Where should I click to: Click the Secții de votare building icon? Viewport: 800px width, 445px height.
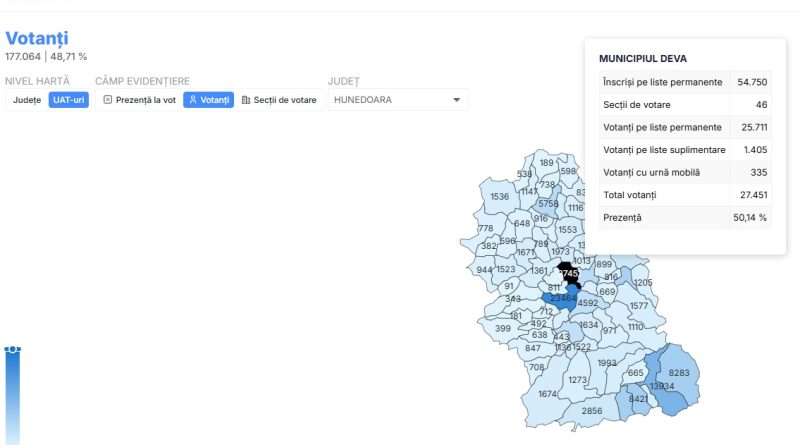246,100
